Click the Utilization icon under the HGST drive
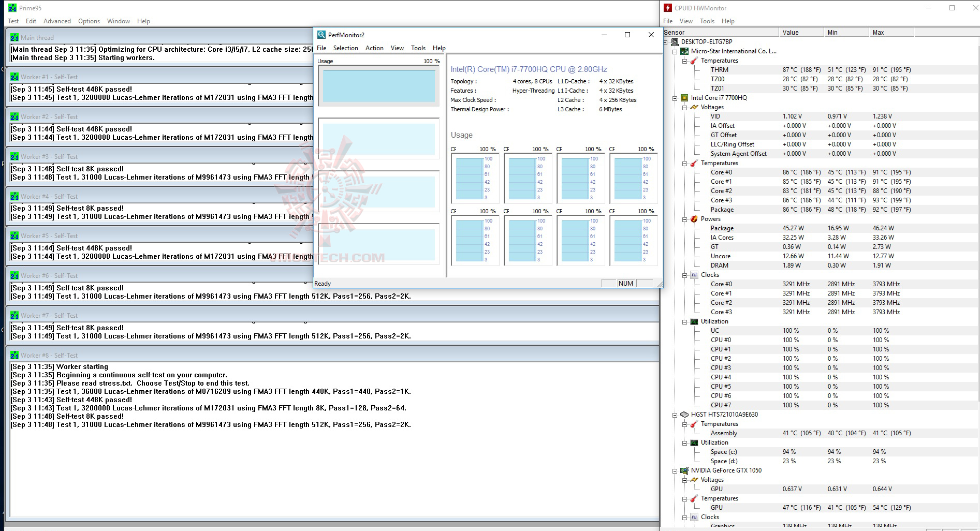 pyautogui.click(x=694, y=443)
